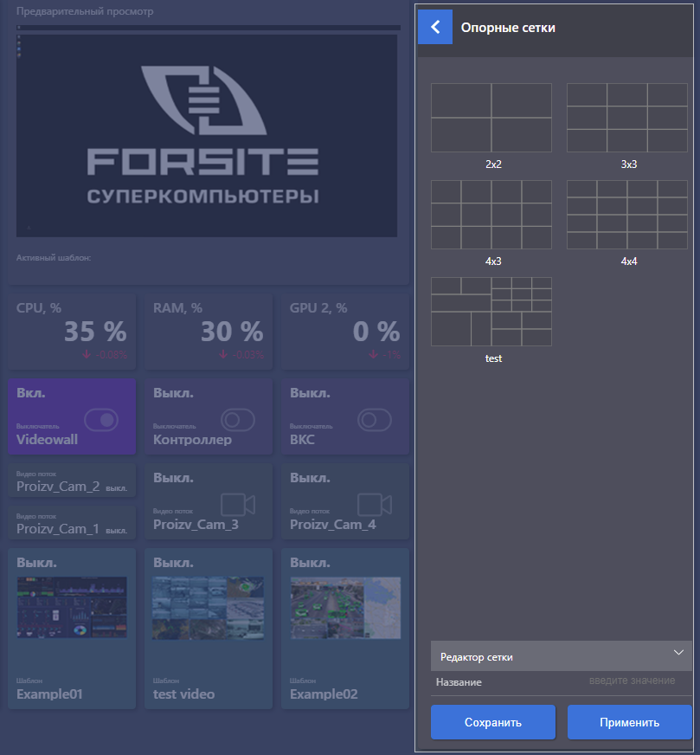Image resolution: width=700 pixels, height=755 pixels.
Task: Click the Предварительный просмотр heading
Action: [85, 11]
